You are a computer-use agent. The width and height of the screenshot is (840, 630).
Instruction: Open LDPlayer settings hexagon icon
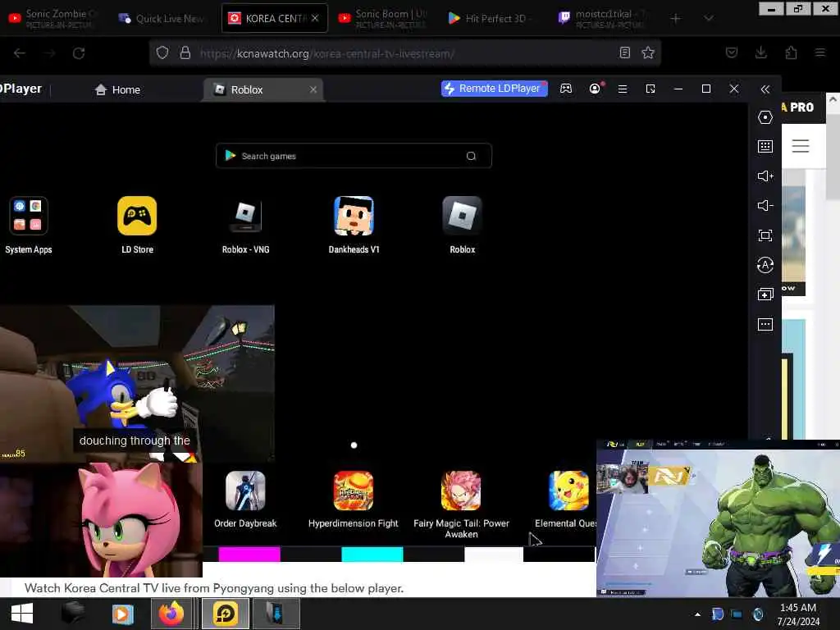point(765,117)
